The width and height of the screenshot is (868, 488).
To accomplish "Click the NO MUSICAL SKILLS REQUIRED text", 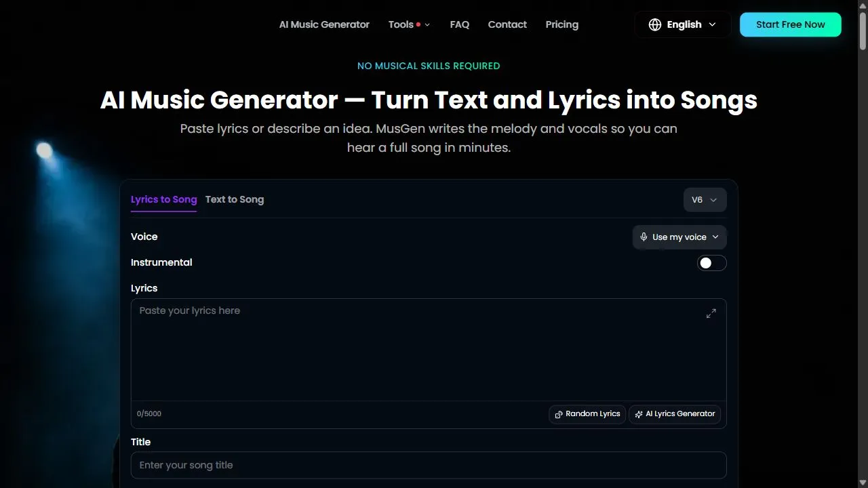I will [429, 66].
